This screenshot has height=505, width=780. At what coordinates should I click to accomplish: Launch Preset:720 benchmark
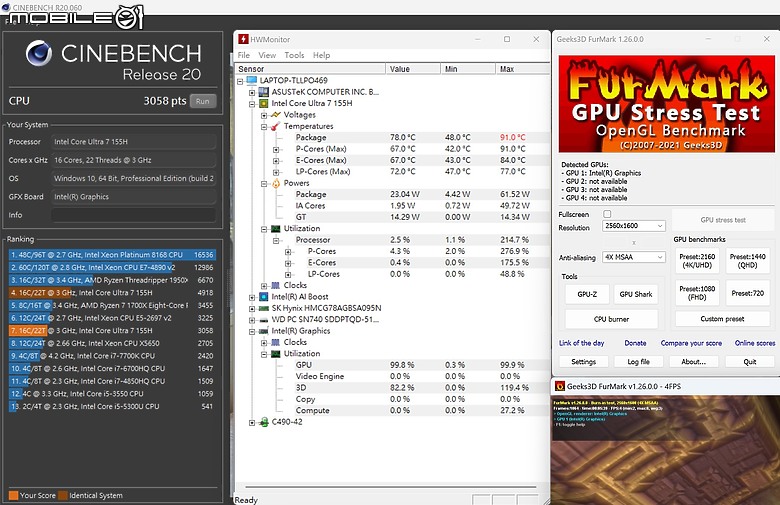[x=747, y=293]
